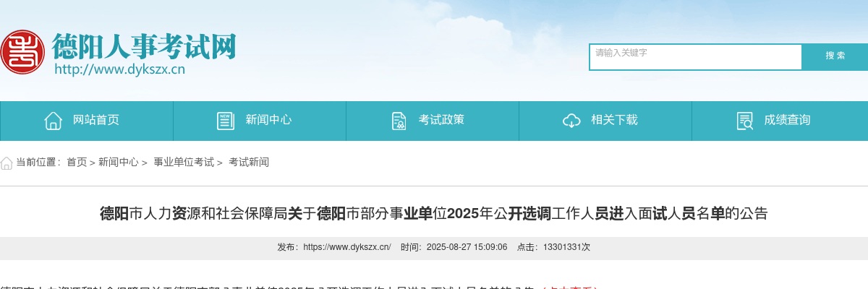Go to the 考试政策 section
The width and height of the screenshot is (868, 289).
point(441,121)
